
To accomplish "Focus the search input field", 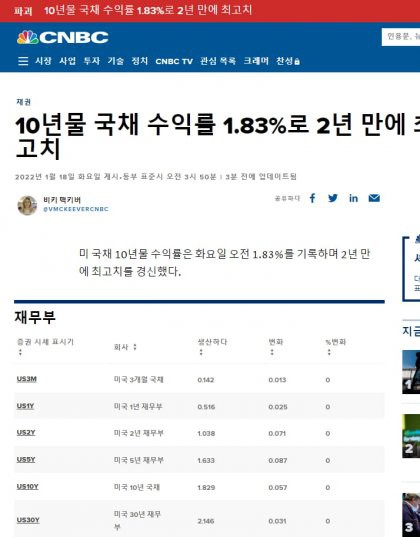I will (x=401, y=37).
